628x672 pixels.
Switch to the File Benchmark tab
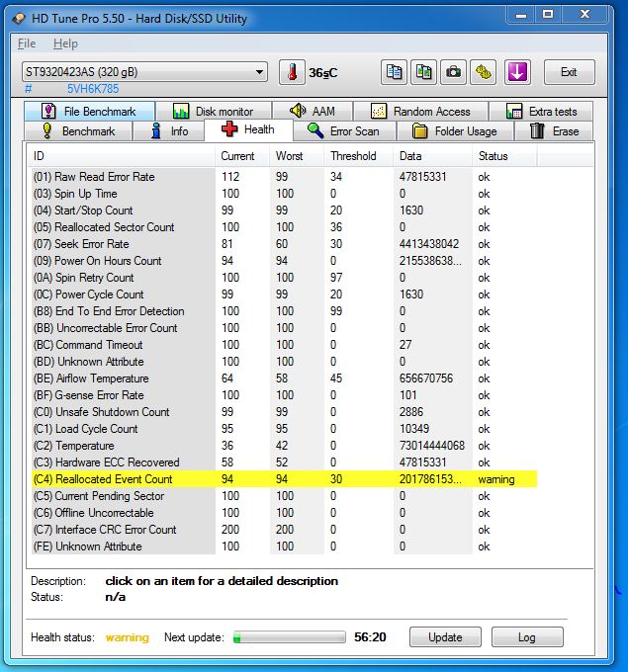(90, 111)
